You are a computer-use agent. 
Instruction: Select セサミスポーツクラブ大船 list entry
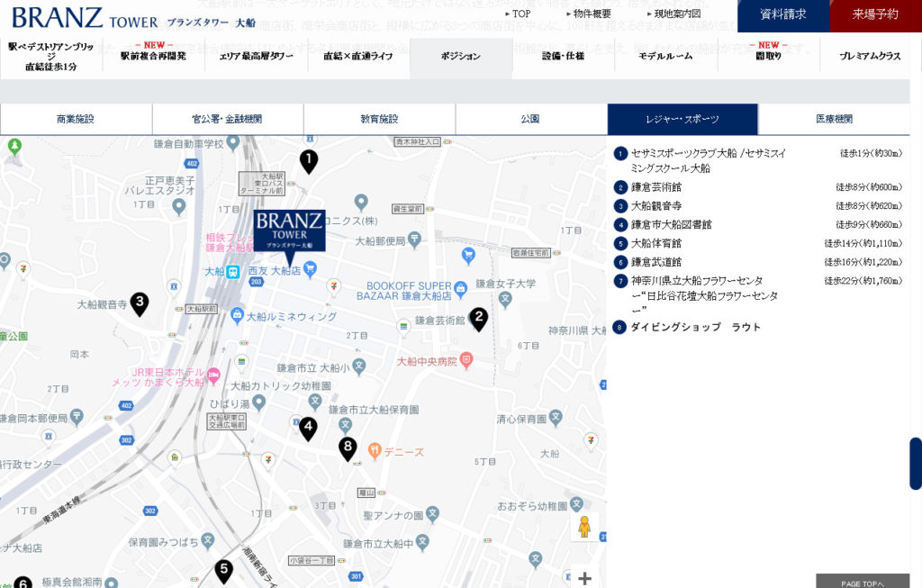point(758,160)
